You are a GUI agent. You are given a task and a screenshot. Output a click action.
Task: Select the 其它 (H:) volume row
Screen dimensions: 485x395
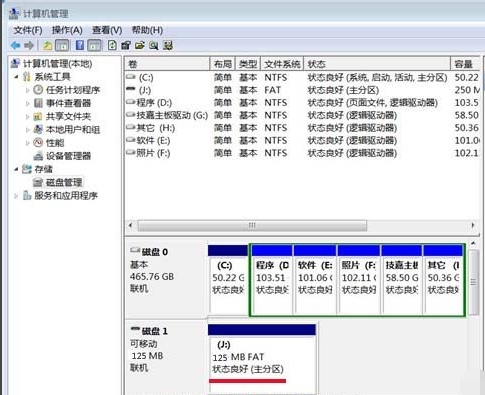click(302, 128)
